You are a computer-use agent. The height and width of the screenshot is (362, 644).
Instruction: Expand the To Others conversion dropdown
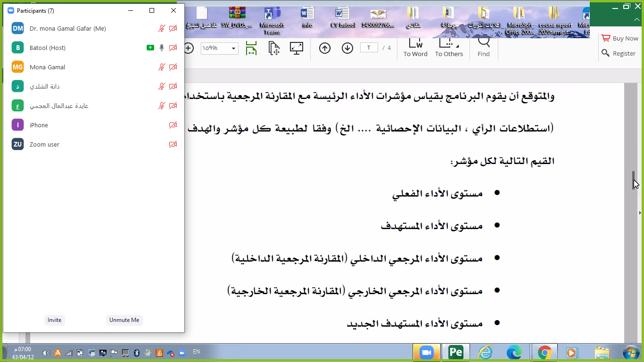click(x=457, y=46)
